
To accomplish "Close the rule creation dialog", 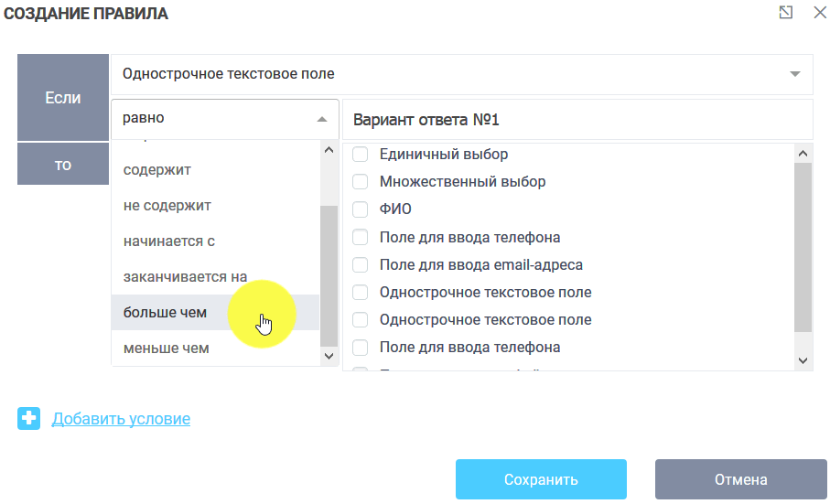I will [x=819, y=13].
